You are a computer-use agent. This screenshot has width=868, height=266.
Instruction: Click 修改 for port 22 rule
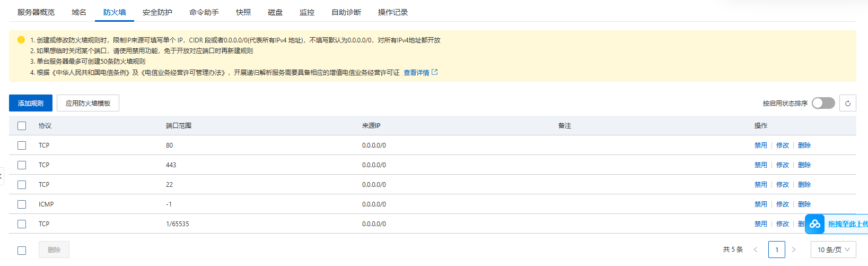[783, 185]
